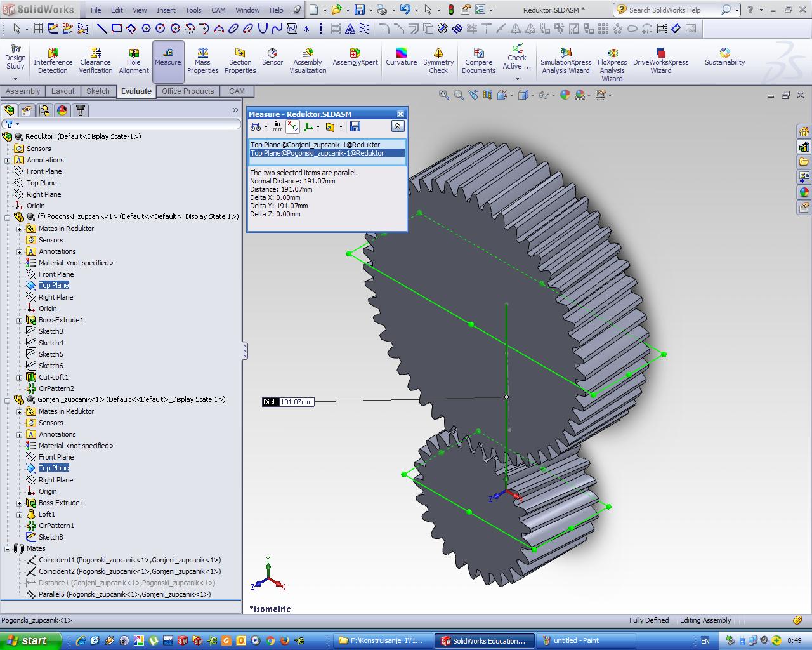Expand Loft1 feature
Viewport: 812px width, 650px height.
point(20,515)
